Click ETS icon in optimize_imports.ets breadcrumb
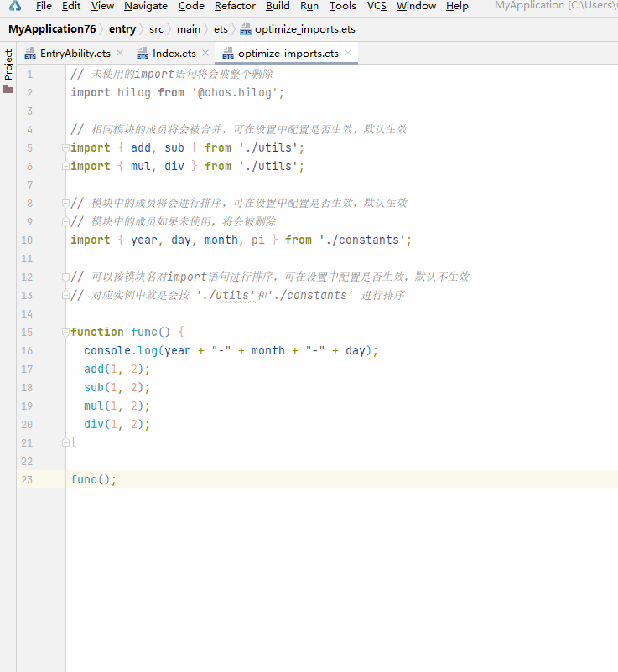The width and height of the screenshot is (618, 672). (246, 29)
